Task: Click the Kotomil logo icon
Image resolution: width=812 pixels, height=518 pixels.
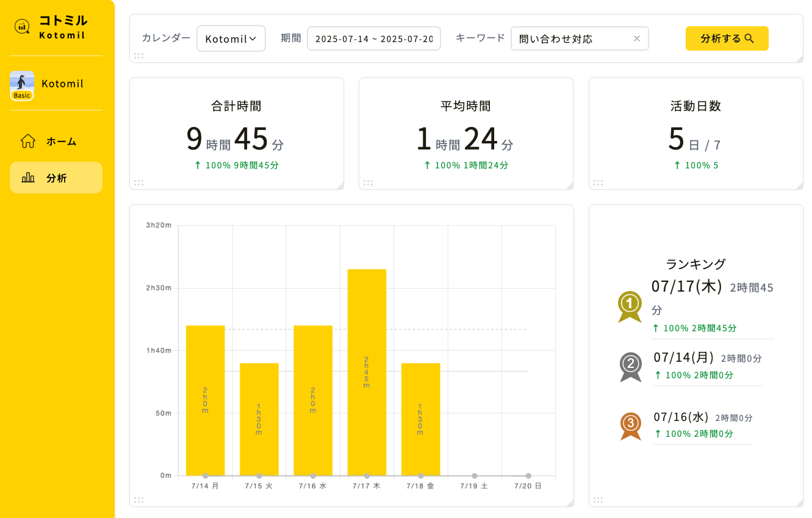Action: point(22,26)
